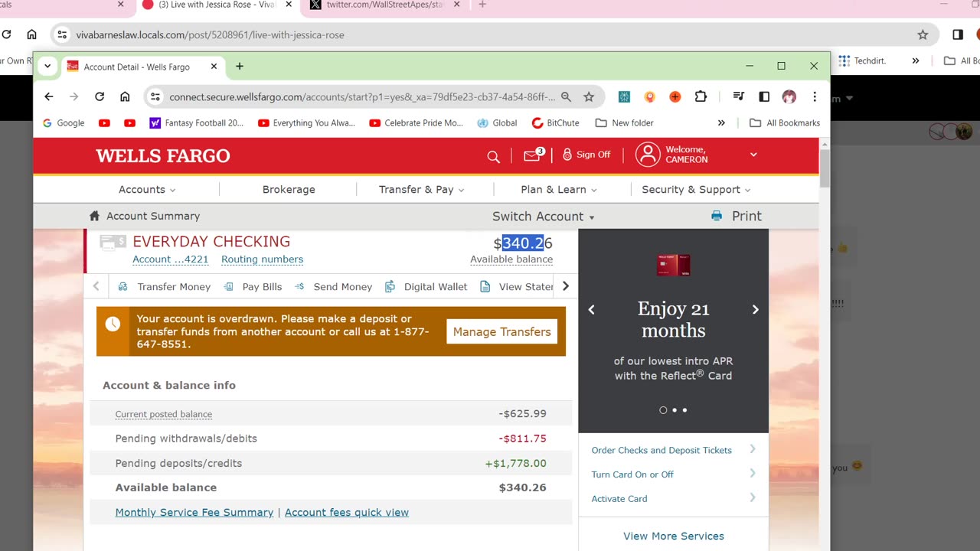Click the Transfer Money icon in the quick actions
Screen dimensions: 980x551
click(x=122, y=286)
